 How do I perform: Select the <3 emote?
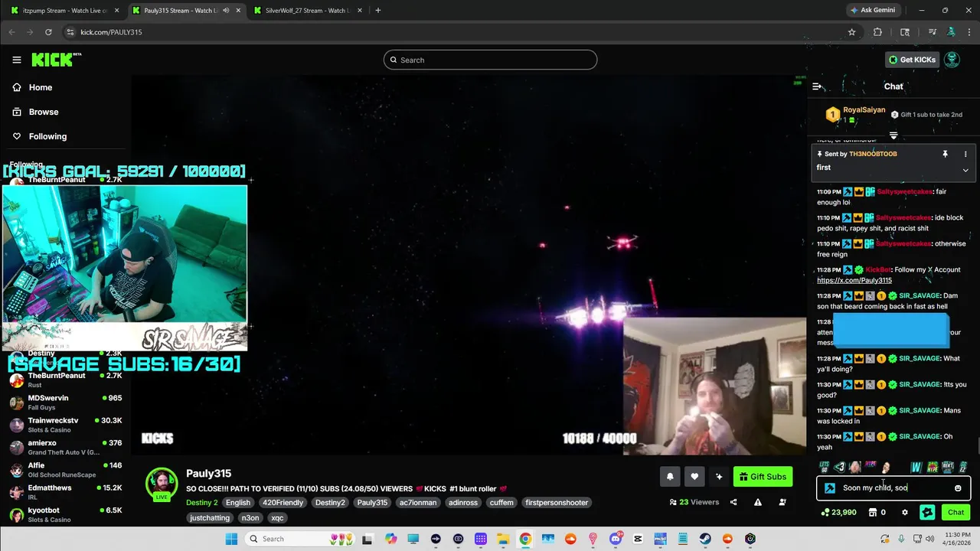point(840,467)
